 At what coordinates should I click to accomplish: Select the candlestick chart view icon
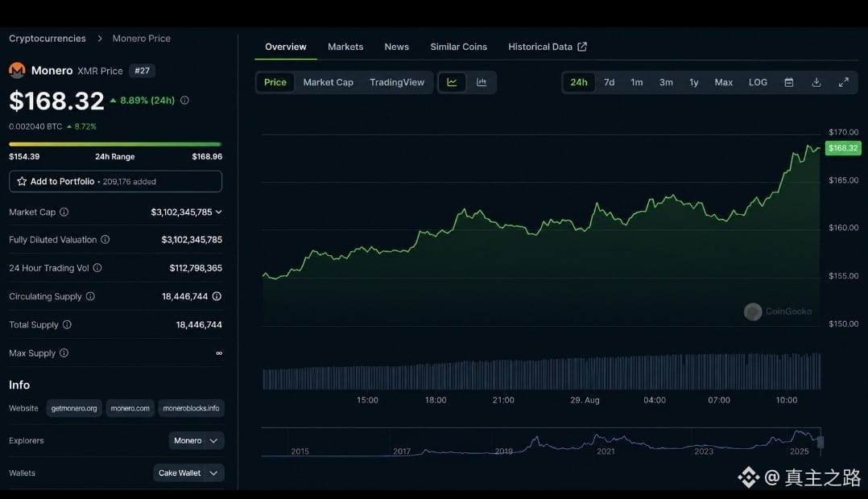pyautogui.click(x=482, y=82)
